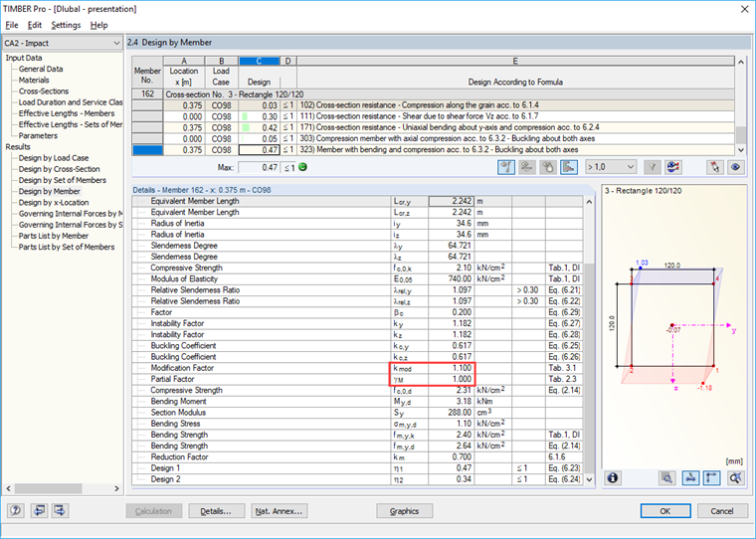Screen dimensions: 756x539
Task: Open the help icon at bottom left
Action: click(x=16, y=510)
